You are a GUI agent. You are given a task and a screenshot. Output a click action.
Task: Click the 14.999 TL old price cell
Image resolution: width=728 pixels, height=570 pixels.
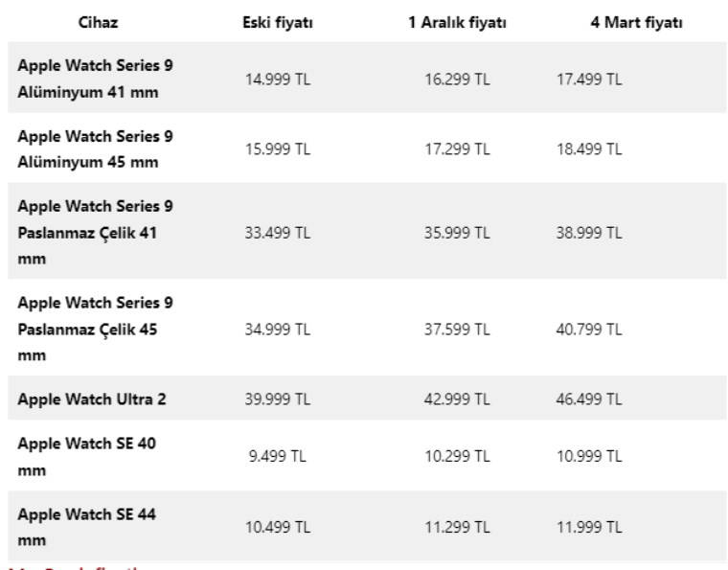coord(278,80)
